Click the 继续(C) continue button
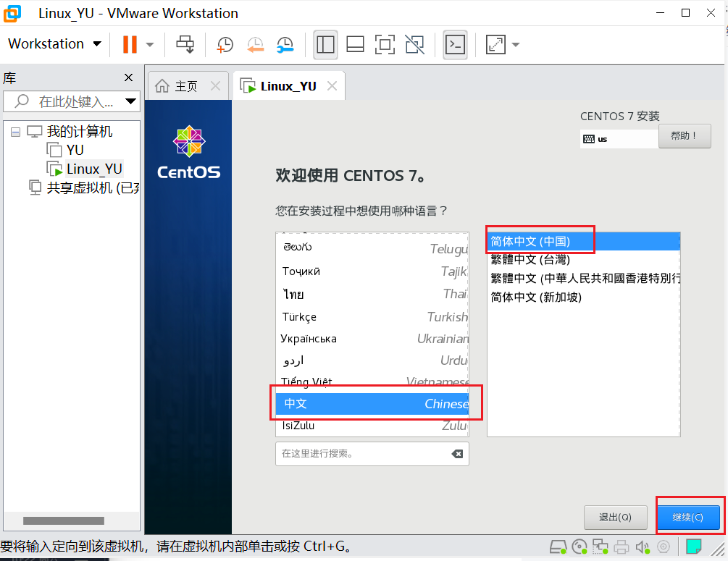The height and width of the screenshot is (561, 728). [687, 518]
